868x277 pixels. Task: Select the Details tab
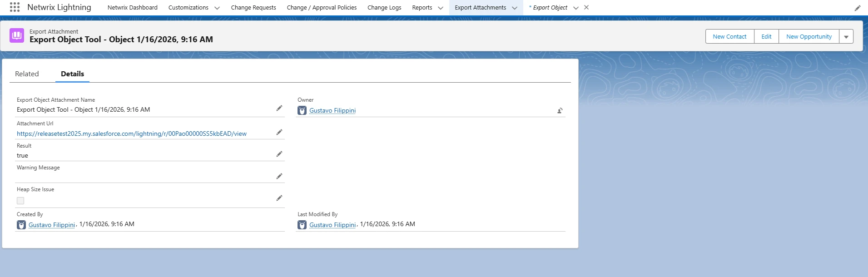(x=73, y=74)
